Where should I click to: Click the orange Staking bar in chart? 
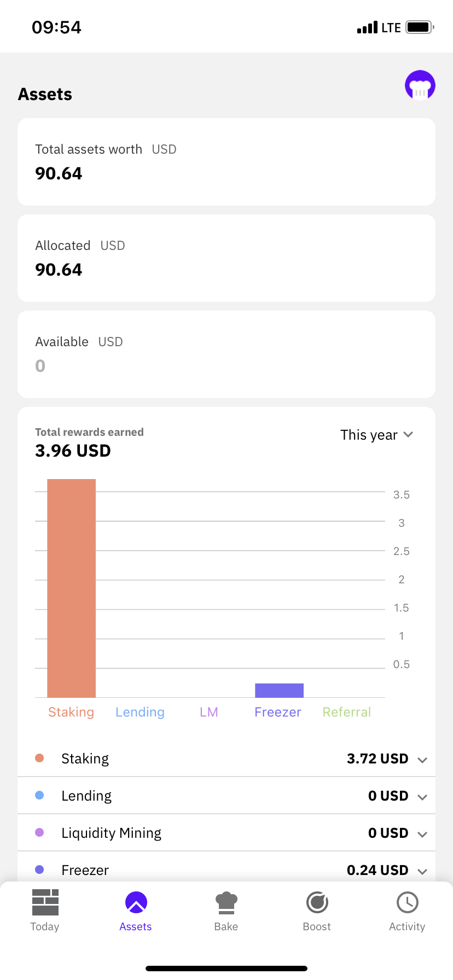[72, 588]
